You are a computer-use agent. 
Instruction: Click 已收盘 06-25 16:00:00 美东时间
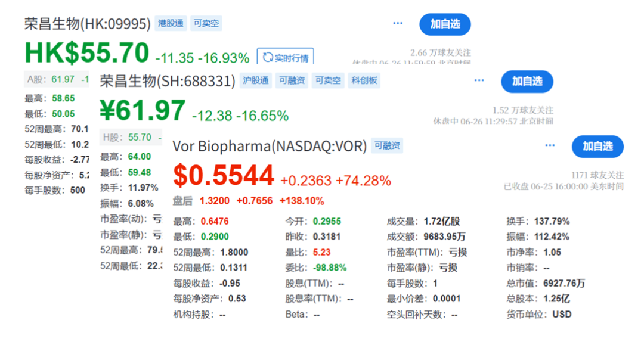pyautogui.click(x=563, y=186)
